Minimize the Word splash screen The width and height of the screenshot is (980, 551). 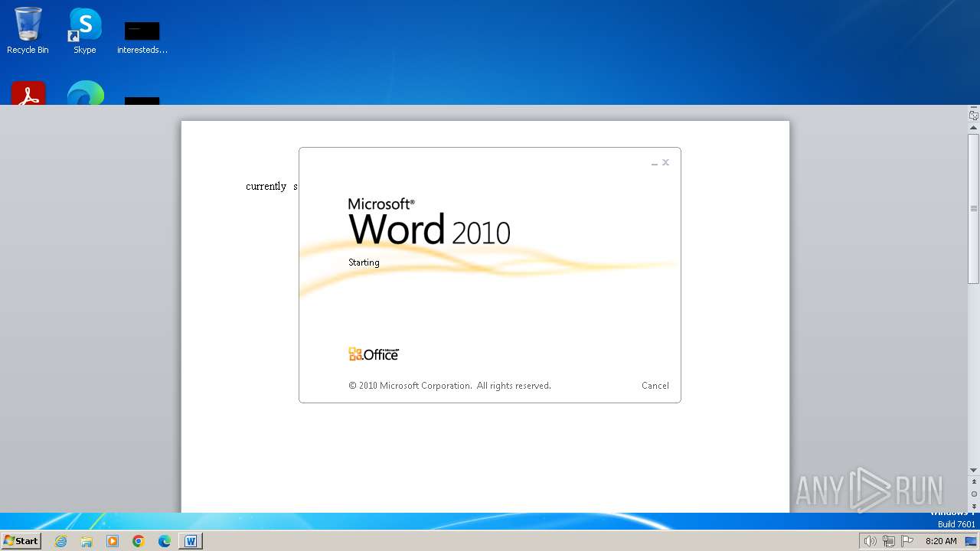[655, 163]
